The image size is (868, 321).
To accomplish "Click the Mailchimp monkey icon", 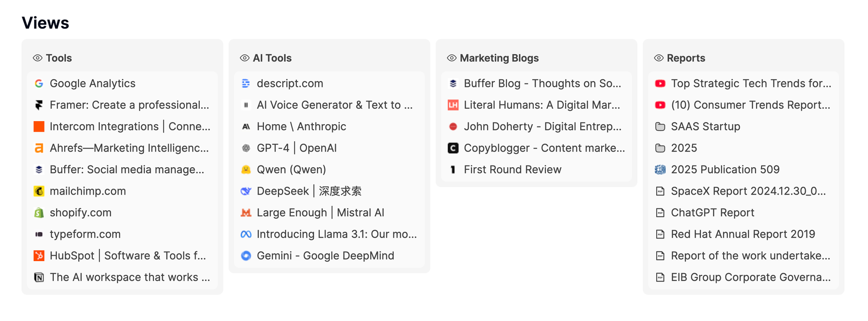I will point(39,191).
